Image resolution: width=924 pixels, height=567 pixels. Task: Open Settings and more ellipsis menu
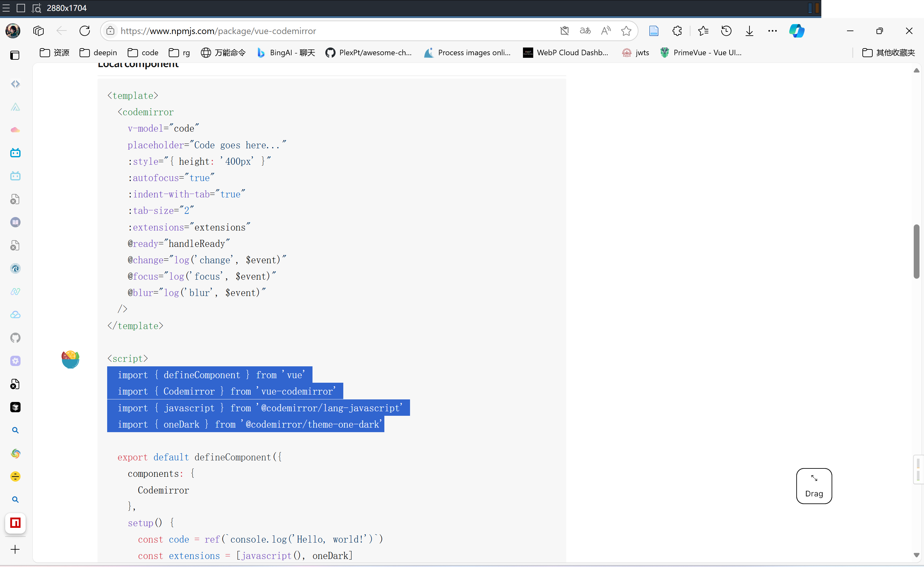[x=773, y=31]
